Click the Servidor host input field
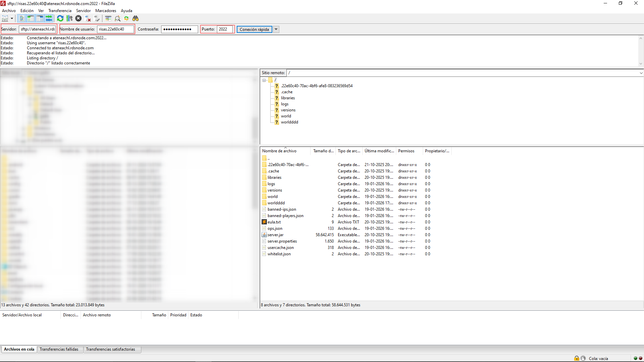644x362 pixels. [37, 29]
